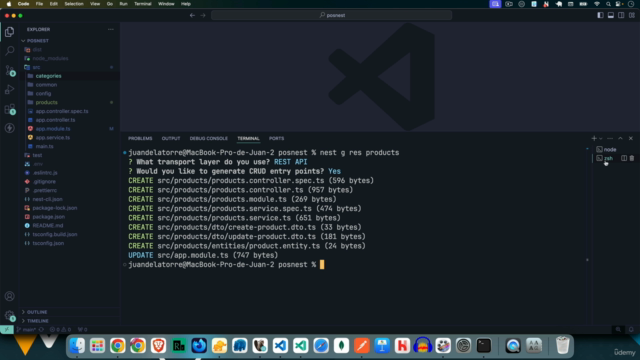Launch Finder from the Dock
The width and height of the screenshot is (640, 360).
click(x=77, y=346)
